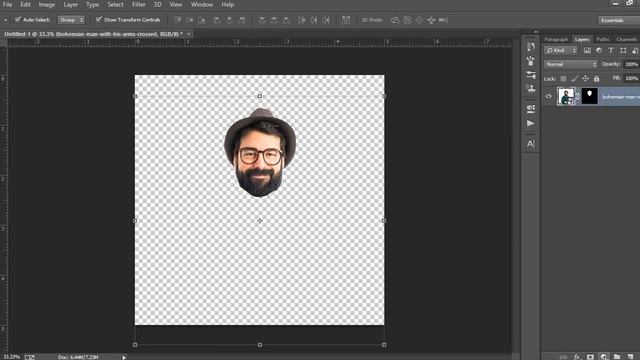This screenshot has height=360, width=640.
Task: Open the Brush panel icon
Action: (531, 75)
